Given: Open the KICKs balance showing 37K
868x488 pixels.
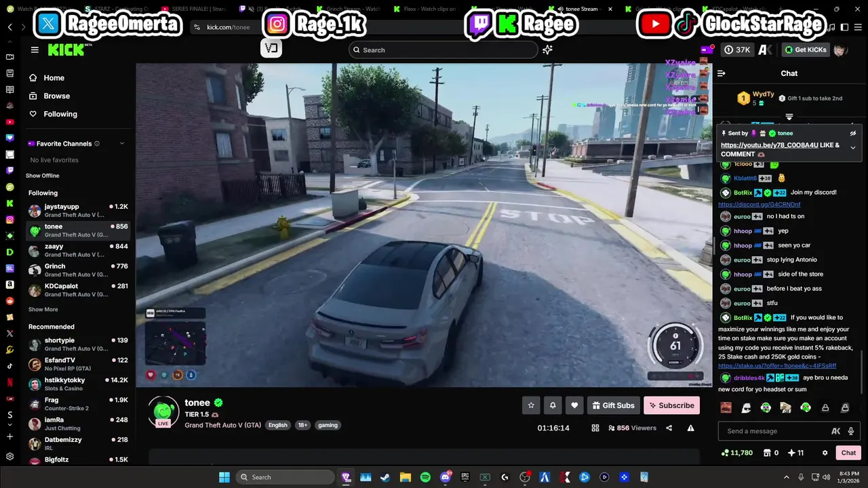Looking at the screenshot, I should (x=737, y=49).
